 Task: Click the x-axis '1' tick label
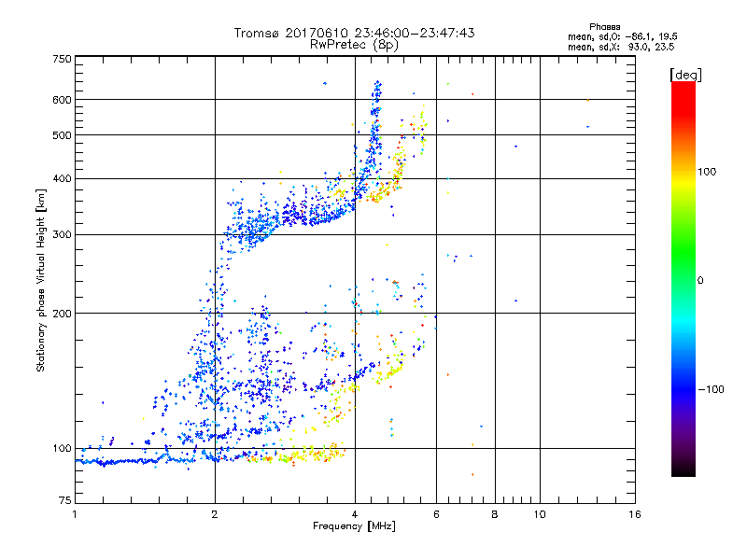click(x=75, y=514)
